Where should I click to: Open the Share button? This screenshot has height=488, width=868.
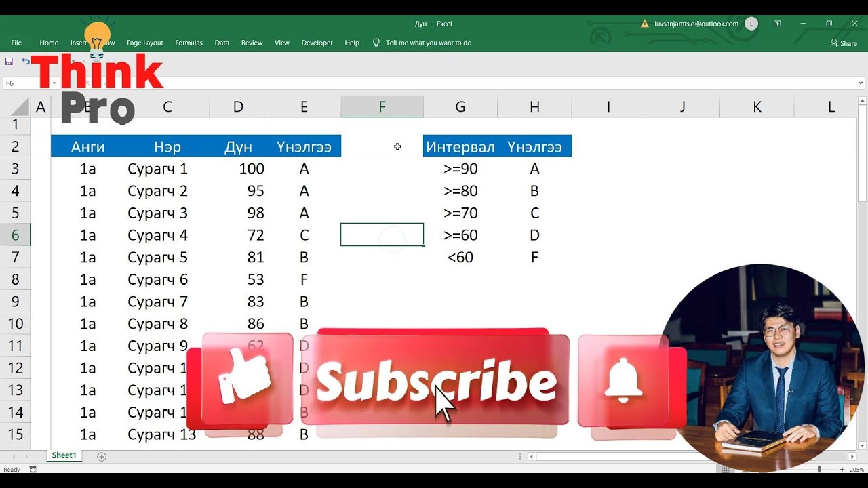point(844,43)
